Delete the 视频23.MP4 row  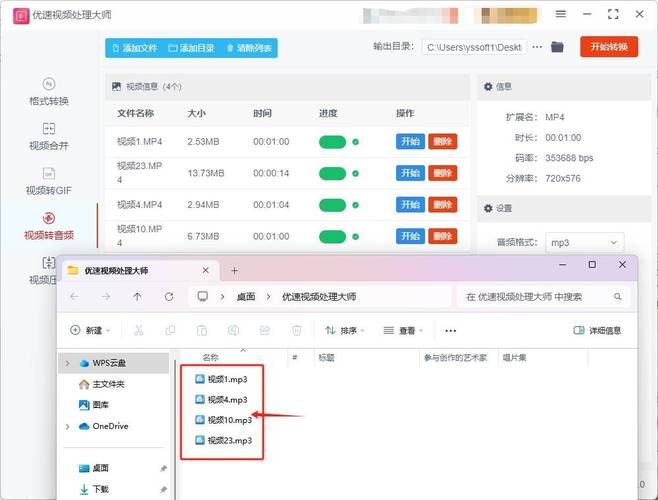[442, 173]
